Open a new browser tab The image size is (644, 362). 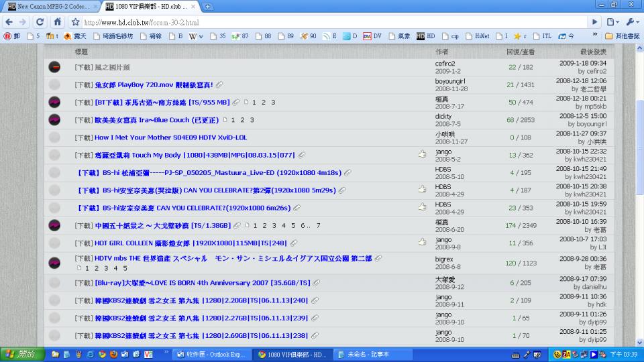[208, 7]
